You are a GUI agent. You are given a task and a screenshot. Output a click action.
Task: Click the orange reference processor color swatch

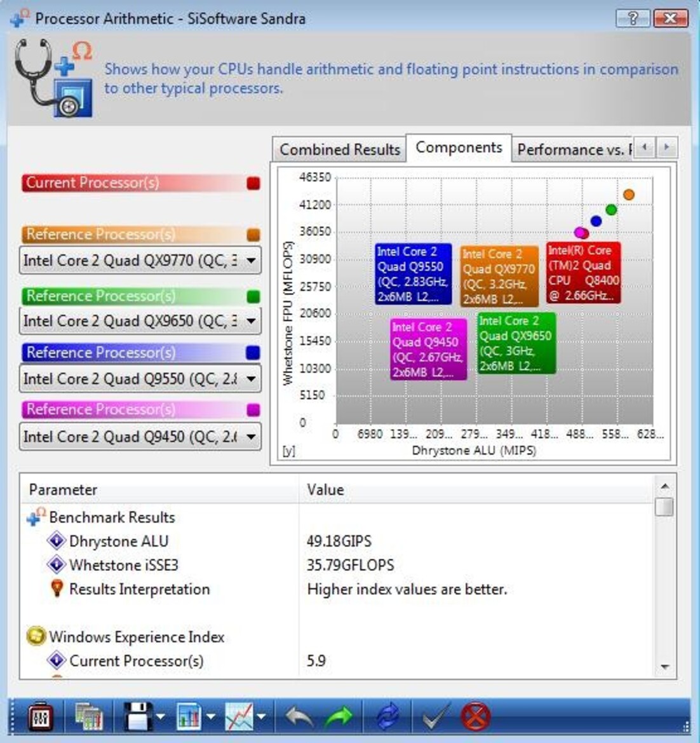pos(253,235)
